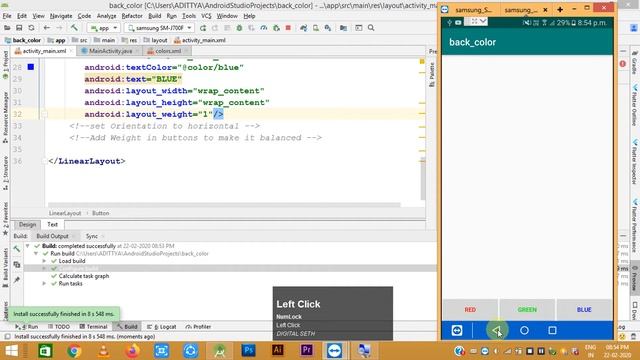640x360 pixels.
Task: Click 'Calculate task graph' row in build output
Action: (84, 276)
